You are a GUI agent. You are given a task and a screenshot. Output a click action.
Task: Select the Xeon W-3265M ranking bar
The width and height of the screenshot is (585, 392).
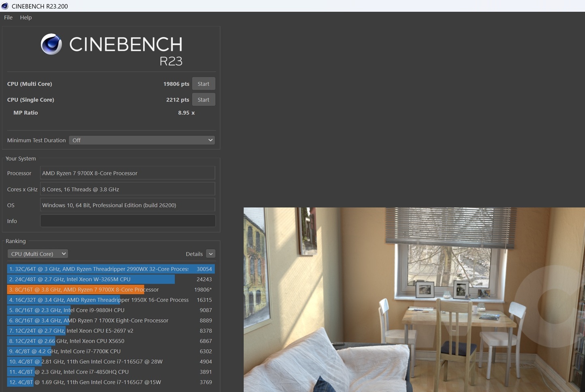click(x=91, y=279)
